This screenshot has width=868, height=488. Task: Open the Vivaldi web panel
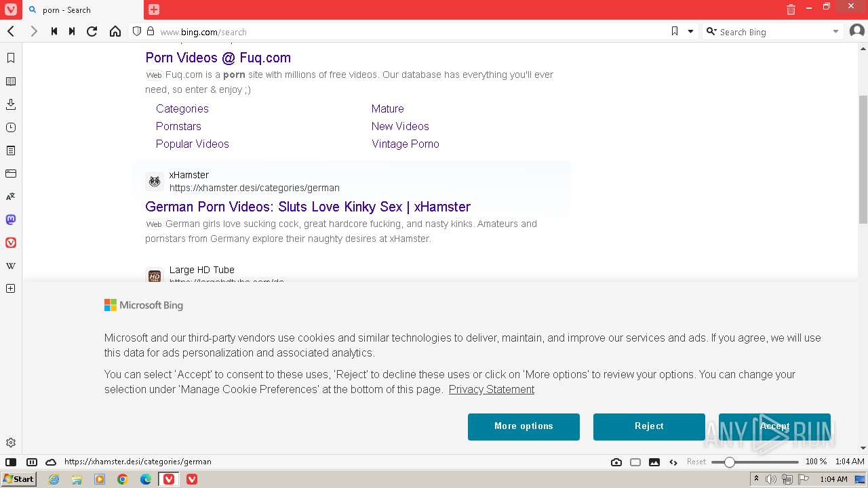coord(11,243)
